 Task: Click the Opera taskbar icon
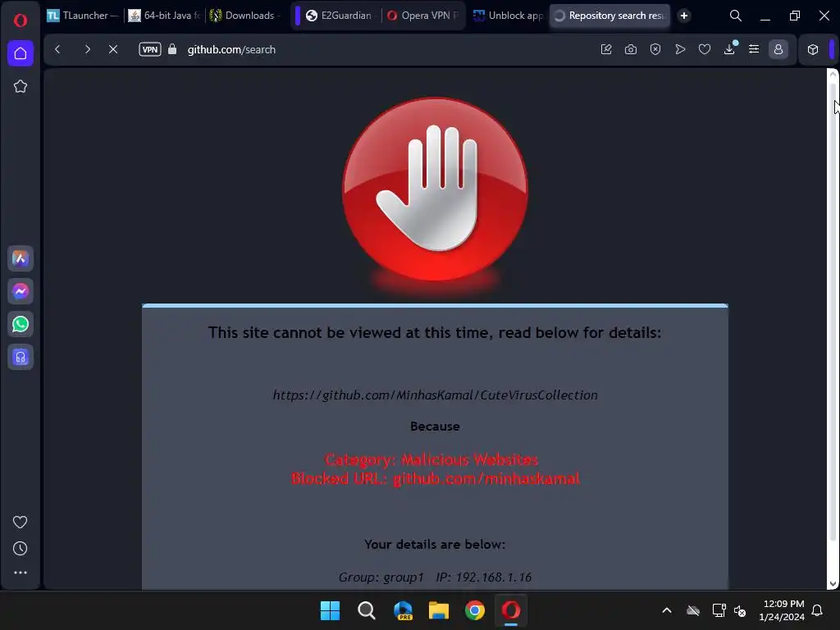pyautogui.click(x=511, y=610)
